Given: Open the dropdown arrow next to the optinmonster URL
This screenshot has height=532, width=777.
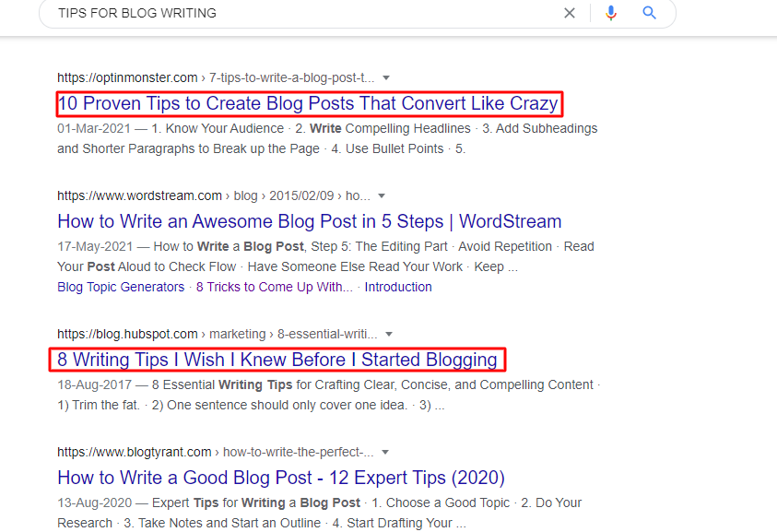Looking at the screenshot, I should (x=386, y=77).
